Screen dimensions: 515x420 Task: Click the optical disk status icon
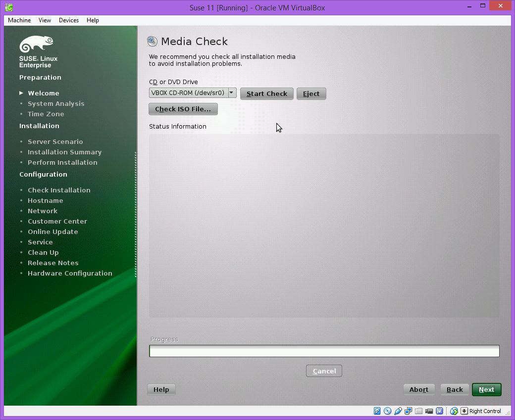coord(388,411)
